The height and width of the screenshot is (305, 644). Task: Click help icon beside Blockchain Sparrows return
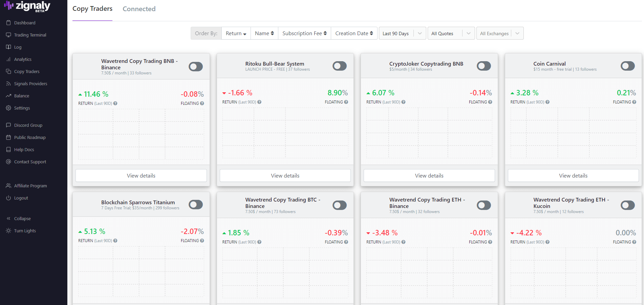coord(115,241)
